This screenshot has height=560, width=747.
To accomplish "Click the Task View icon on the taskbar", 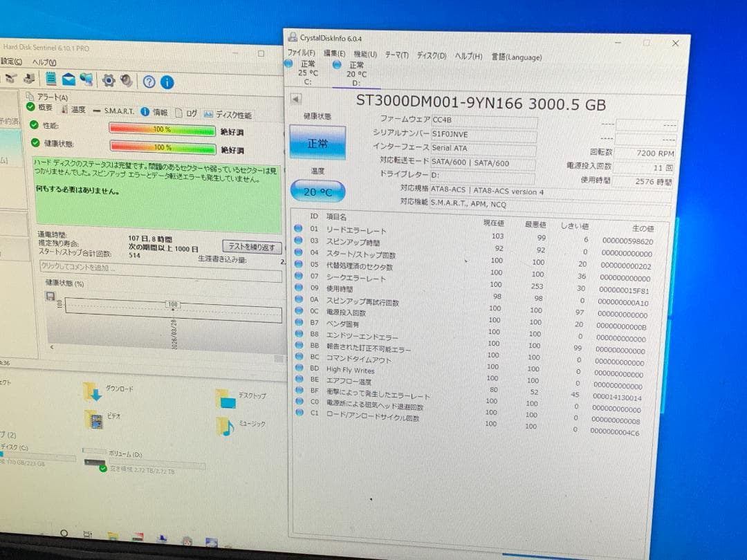I will pyautogui.click(x=88, y=534).
